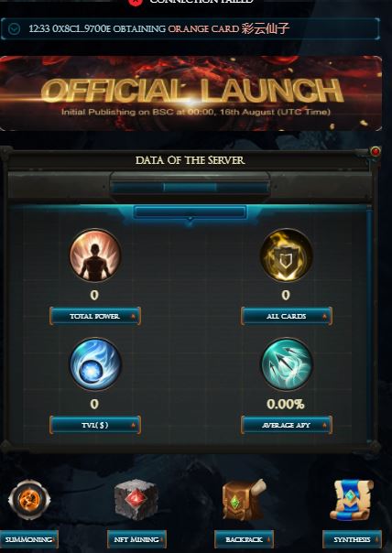392x553 pixels.
Task: Click the highlighted segment in server slider bar
Action: click(190, 188)
